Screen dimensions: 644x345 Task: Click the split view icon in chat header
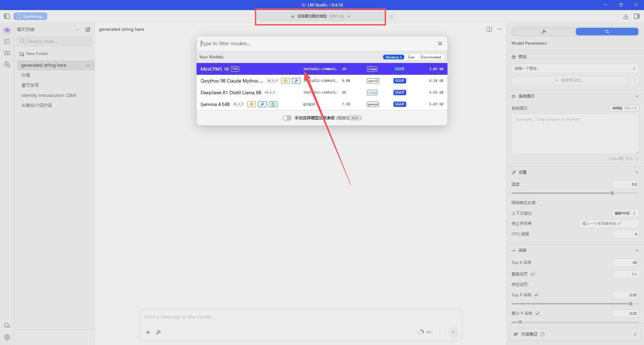pos(489,30)
